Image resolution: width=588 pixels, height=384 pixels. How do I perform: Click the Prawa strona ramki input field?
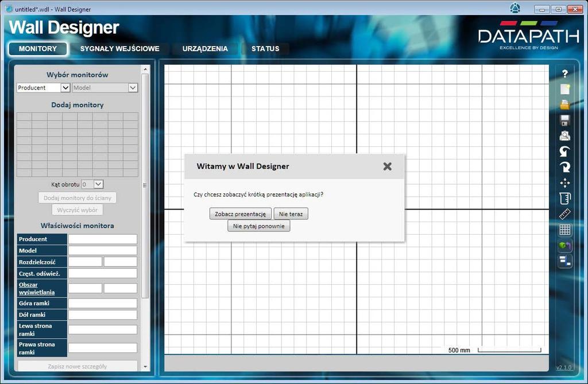[x=103, y=348]
